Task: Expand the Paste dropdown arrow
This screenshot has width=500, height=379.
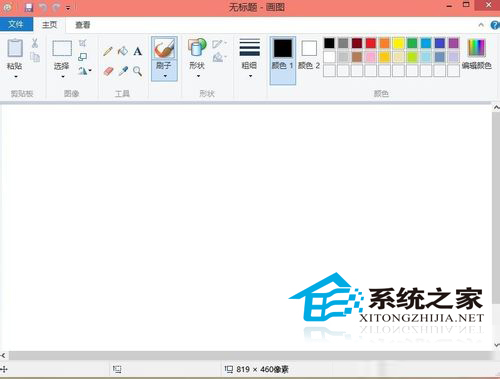Action: tap(16, 77)
